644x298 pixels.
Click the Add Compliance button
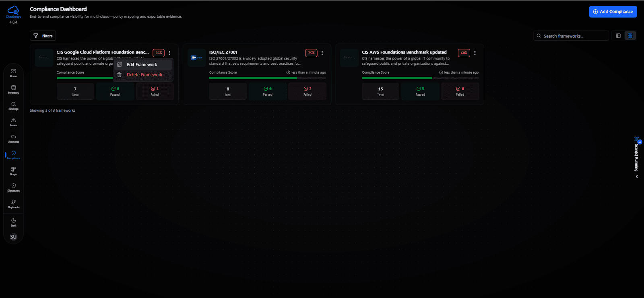(613, 12)
